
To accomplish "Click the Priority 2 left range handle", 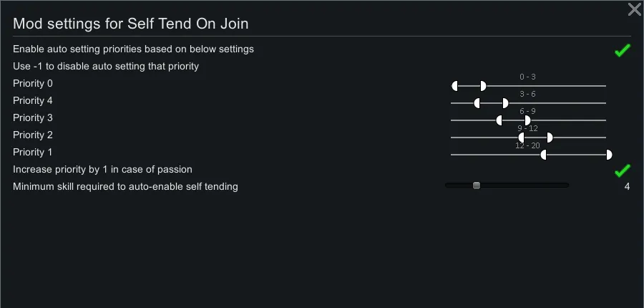I will tap(522, 138).
